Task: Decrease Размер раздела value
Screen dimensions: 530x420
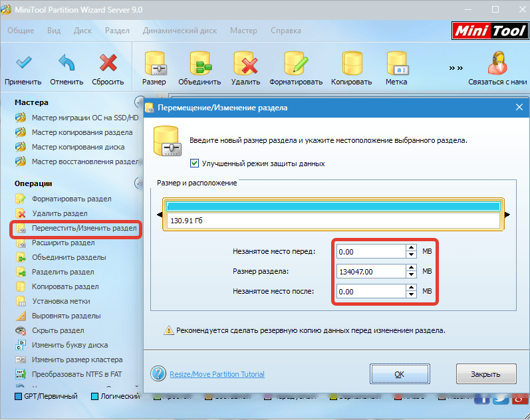Action: click(x=411, y=274)
